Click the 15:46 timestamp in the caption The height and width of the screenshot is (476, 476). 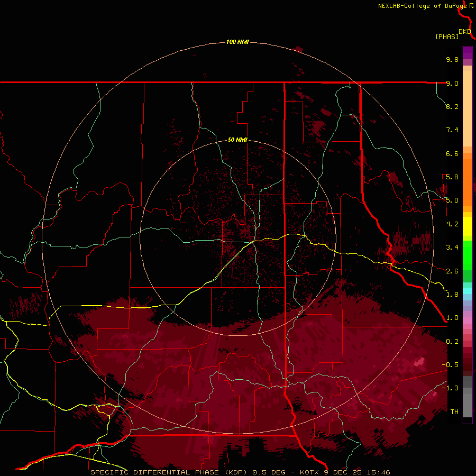[378, 472]
